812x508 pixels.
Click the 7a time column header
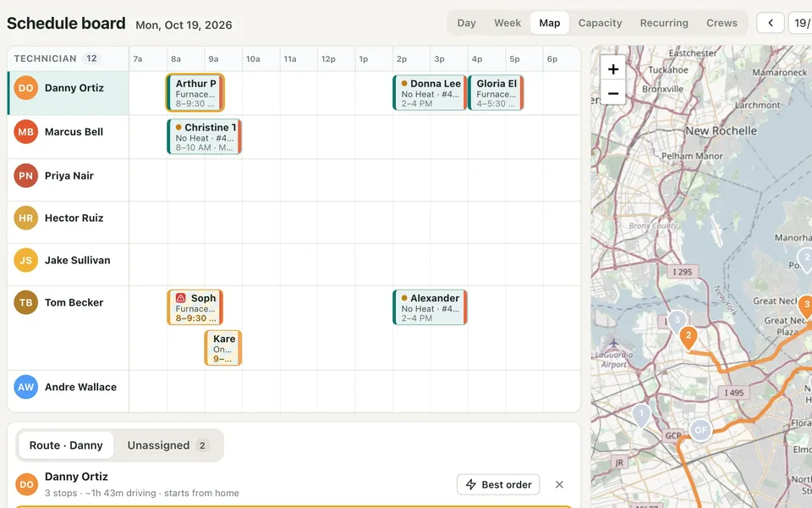(138, 59)
